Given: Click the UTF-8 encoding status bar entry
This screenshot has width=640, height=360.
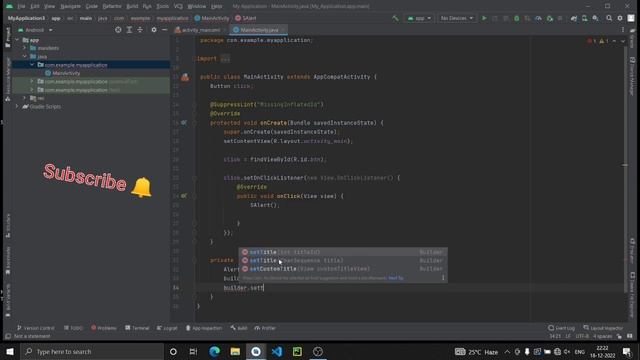Looking at the screenshot, I should pos(582,336).
